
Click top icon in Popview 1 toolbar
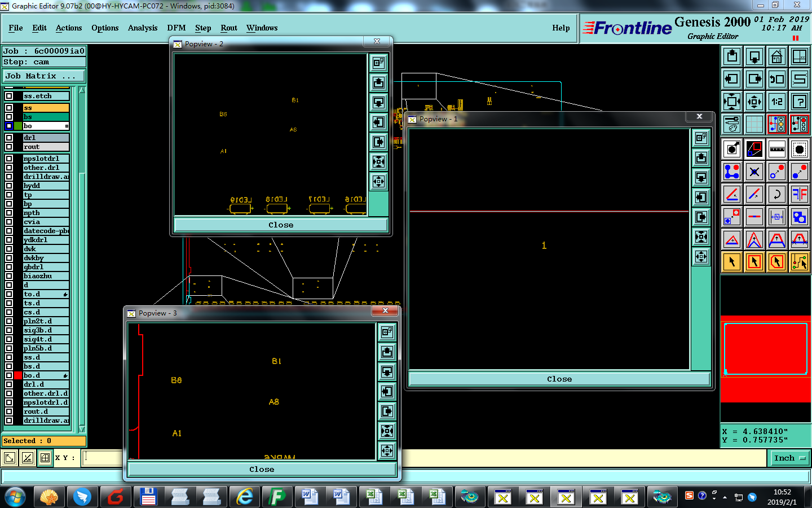701,138
